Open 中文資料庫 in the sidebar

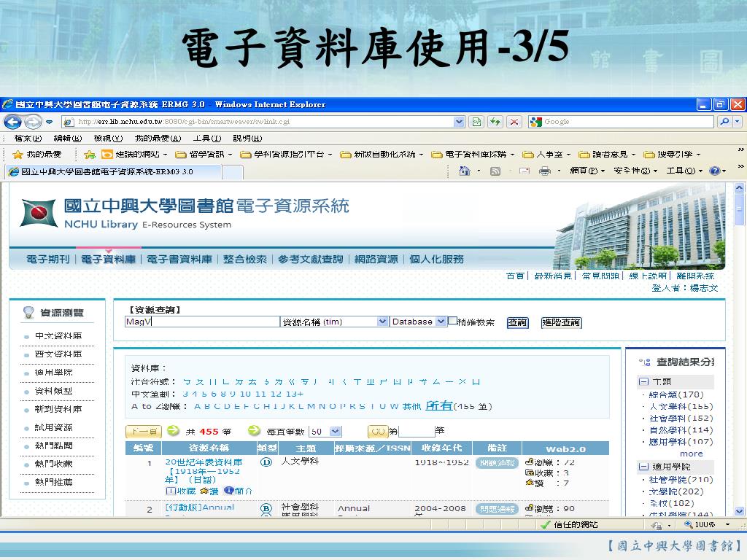click(x=58, y=335)
